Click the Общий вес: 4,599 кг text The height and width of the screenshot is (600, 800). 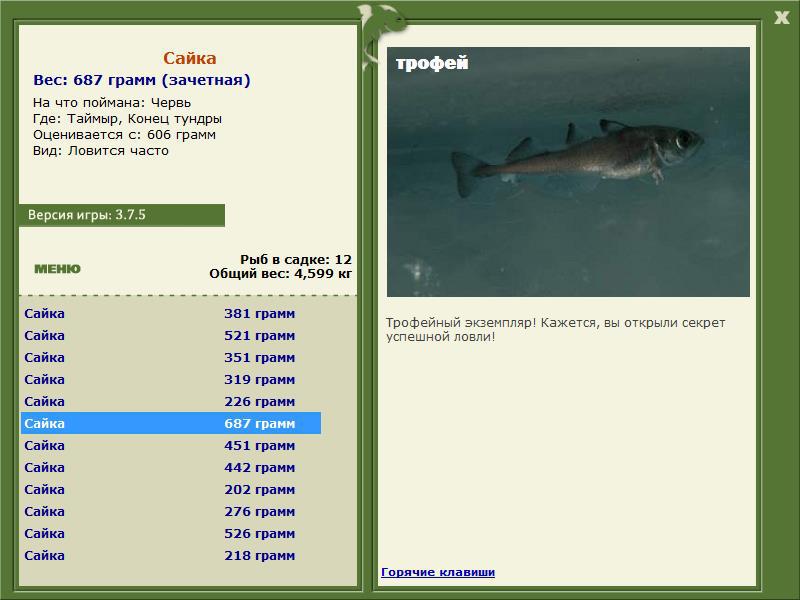tap(281, 273)
